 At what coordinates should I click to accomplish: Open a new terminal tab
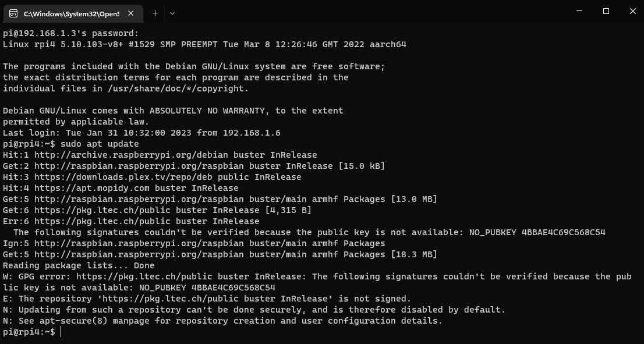pyautogui.click(x=155, y=13)
